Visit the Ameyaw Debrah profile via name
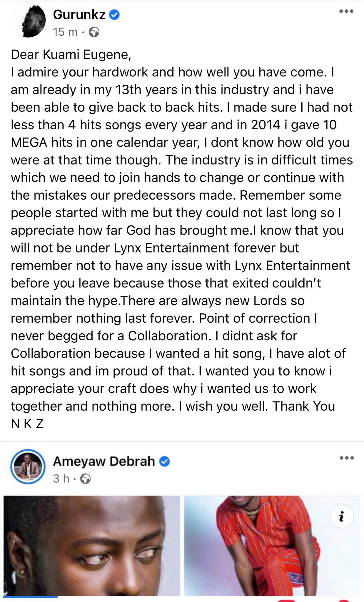Viewport: 364px width, 602px height. coord(104,461)
